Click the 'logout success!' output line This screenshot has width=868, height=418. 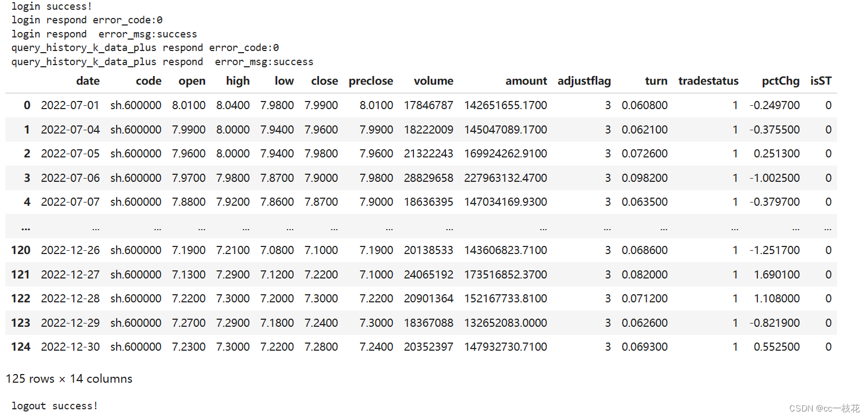point(55,406)
